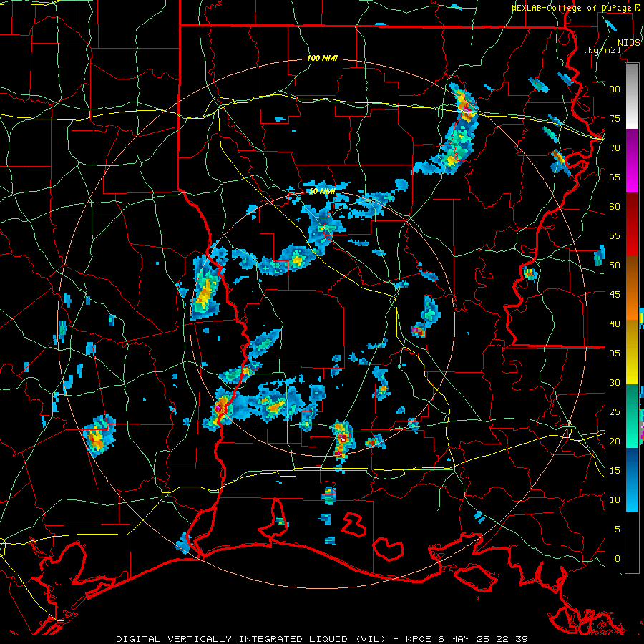Click the 100 NMI range ring label
644x644 pixels.
coord(322,59)
